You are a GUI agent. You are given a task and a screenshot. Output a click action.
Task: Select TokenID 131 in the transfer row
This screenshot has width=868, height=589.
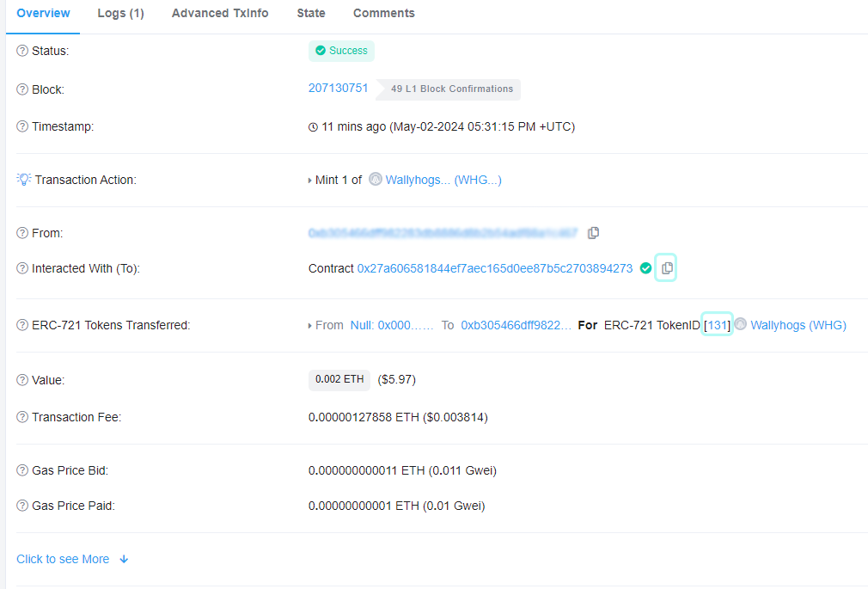[717, 325]
